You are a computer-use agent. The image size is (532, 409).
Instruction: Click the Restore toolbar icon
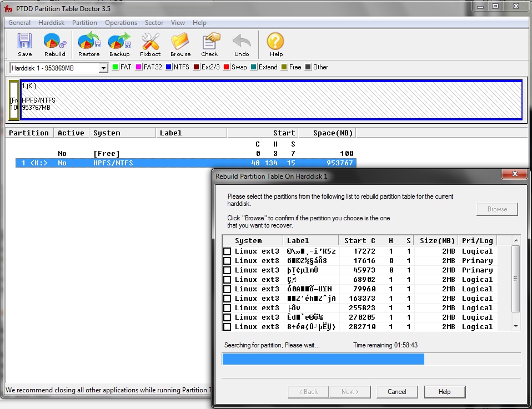(x=89, y=44)
